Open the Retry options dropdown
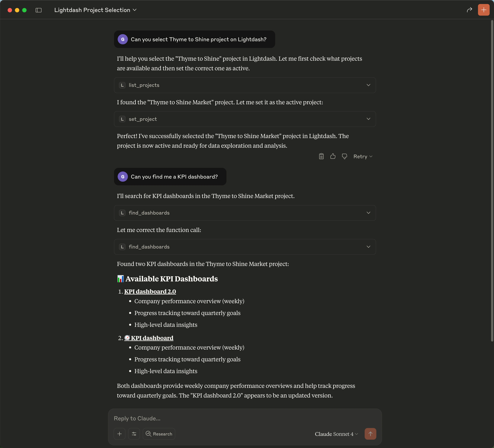The width and height of the screenshot is (494, 448). point(363,156)
